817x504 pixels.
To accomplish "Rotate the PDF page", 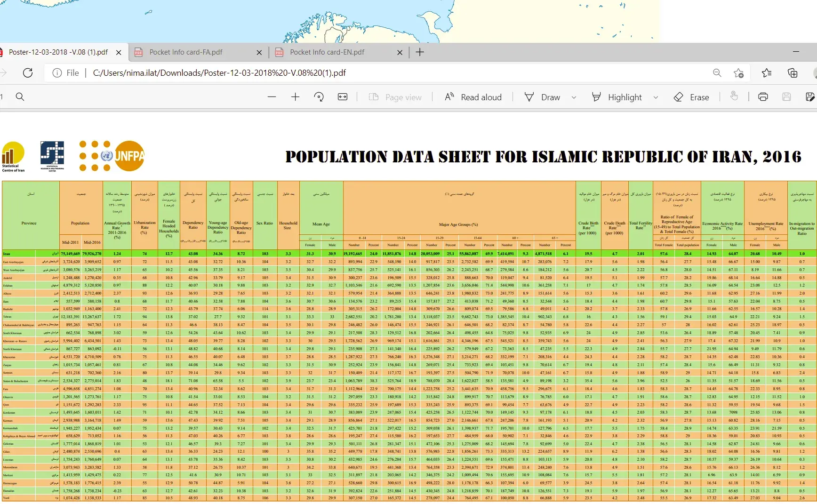I will (319, 97).
